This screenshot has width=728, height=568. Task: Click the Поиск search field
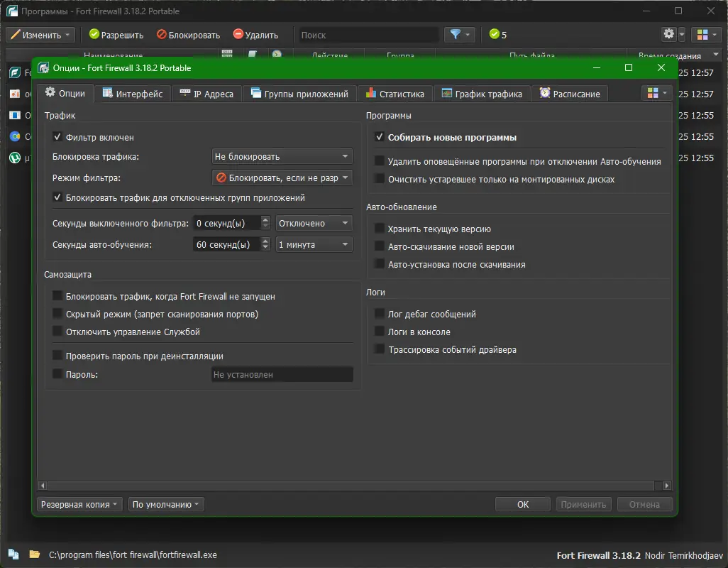coord(367,35)
